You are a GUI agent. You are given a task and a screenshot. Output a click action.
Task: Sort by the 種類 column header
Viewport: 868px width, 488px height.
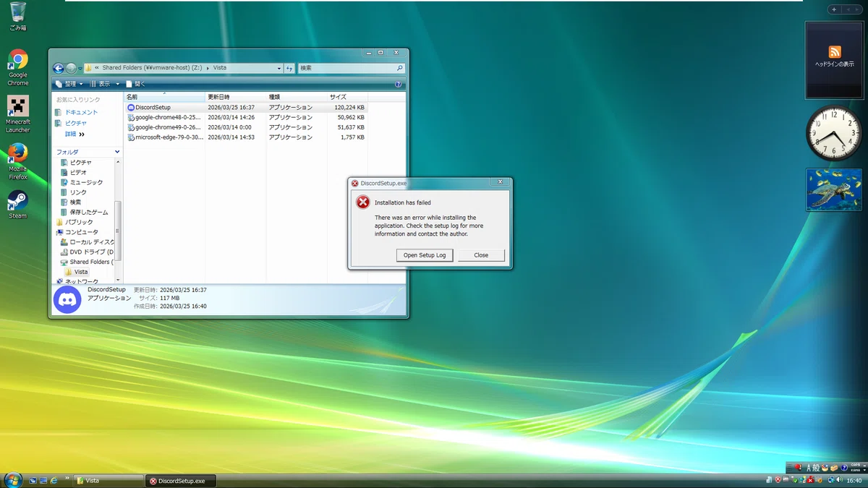coord(297,96)
